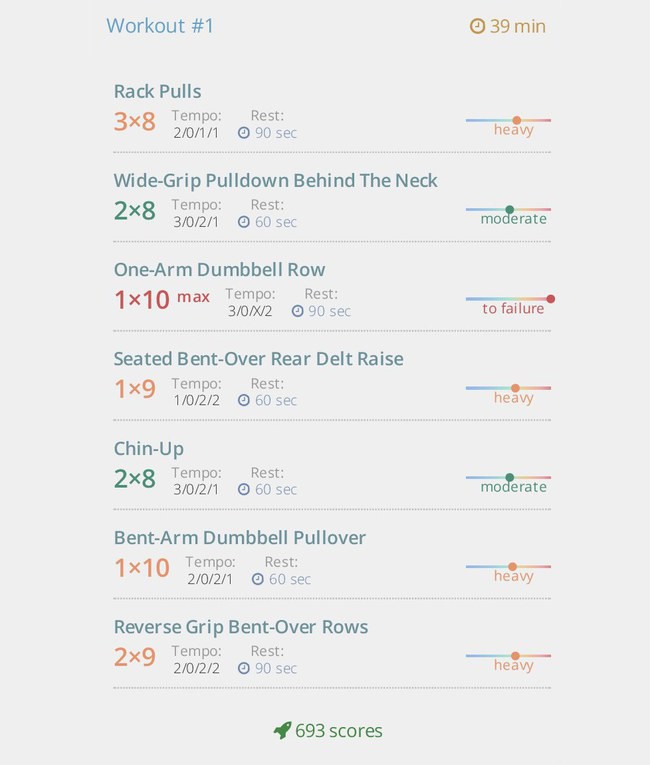650x765 pixels.
Task: Click the rest clock icon for Chin-Up
Action: coord(244,489)
